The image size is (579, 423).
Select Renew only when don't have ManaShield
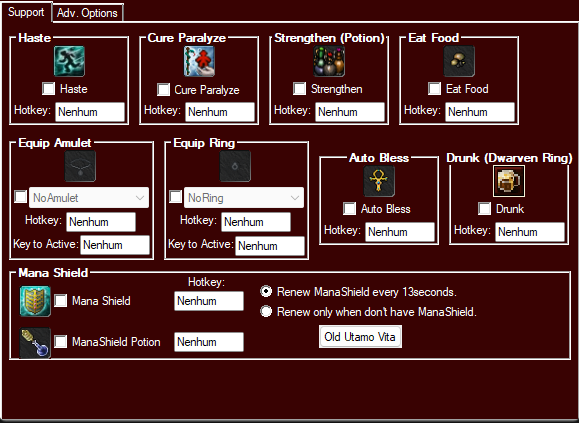pos(266,312)
